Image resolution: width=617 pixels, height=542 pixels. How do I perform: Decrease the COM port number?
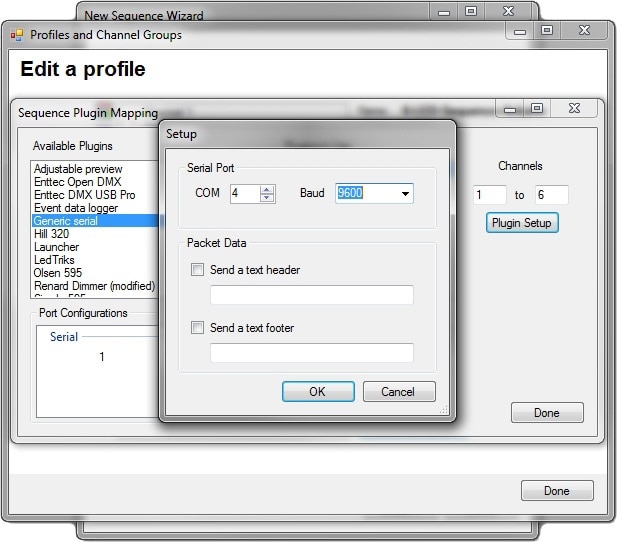coord(267,197)
